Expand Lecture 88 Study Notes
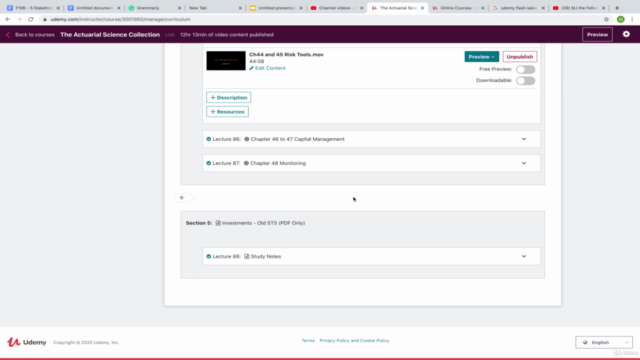 (524, 256)
